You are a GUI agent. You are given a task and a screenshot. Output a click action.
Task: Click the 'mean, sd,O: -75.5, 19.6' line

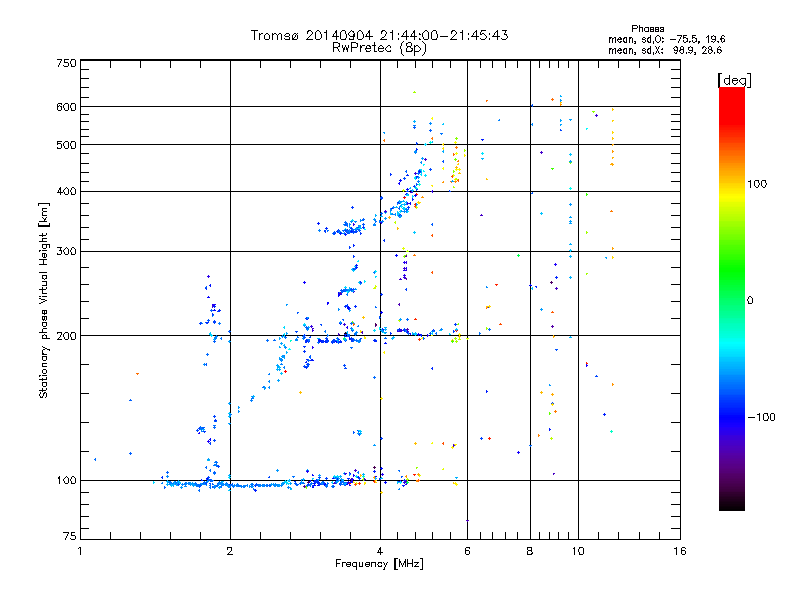point(666,39)
